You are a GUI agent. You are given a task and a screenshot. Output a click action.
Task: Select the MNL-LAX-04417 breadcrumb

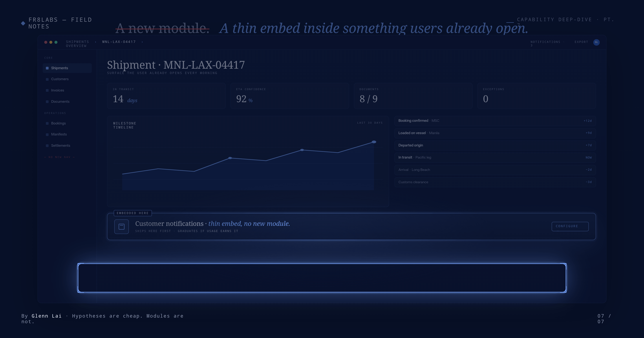119,42
